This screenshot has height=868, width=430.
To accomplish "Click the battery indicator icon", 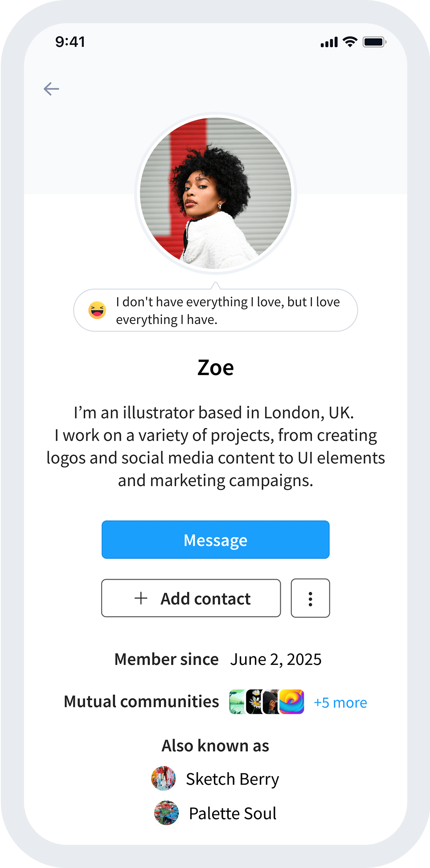I will (374, 42).
